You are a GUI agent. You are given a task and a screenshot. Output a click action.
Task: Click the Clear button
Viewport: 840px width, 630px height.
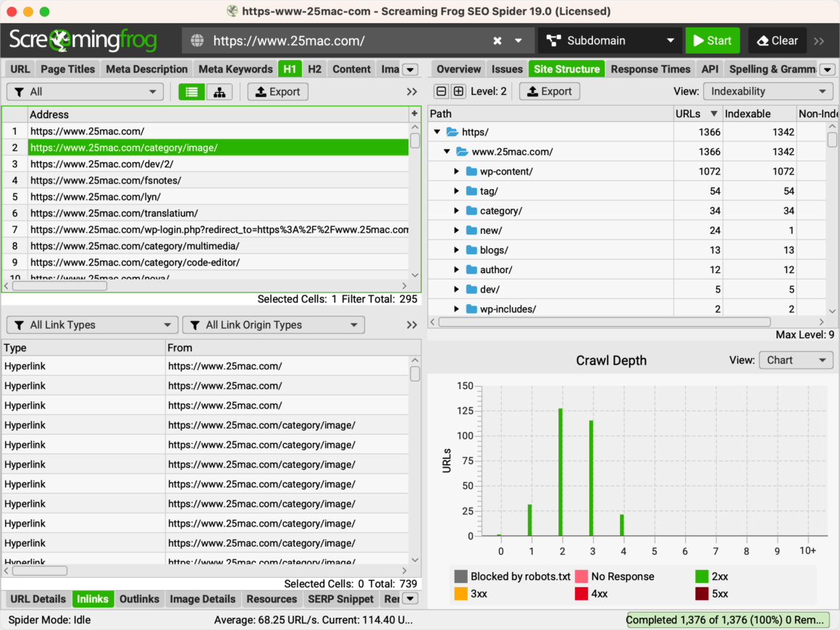pyautogui.click(x=777, y=41)
